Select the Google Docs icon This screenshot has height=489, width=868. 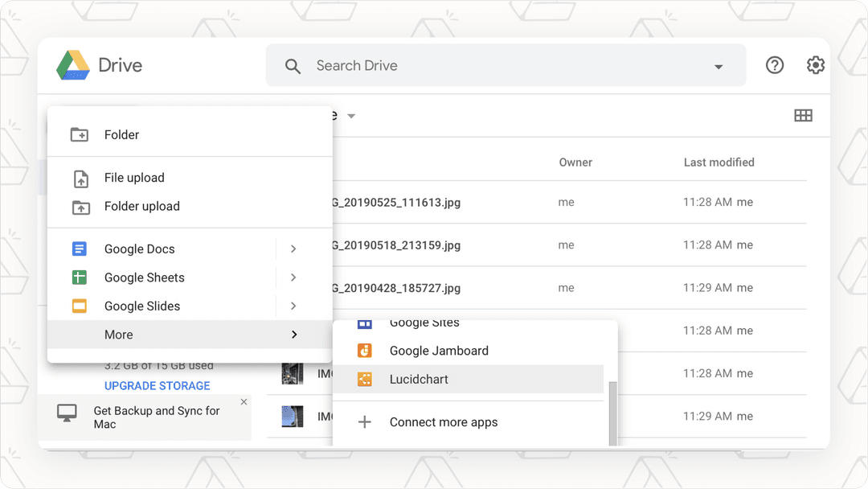79,249
